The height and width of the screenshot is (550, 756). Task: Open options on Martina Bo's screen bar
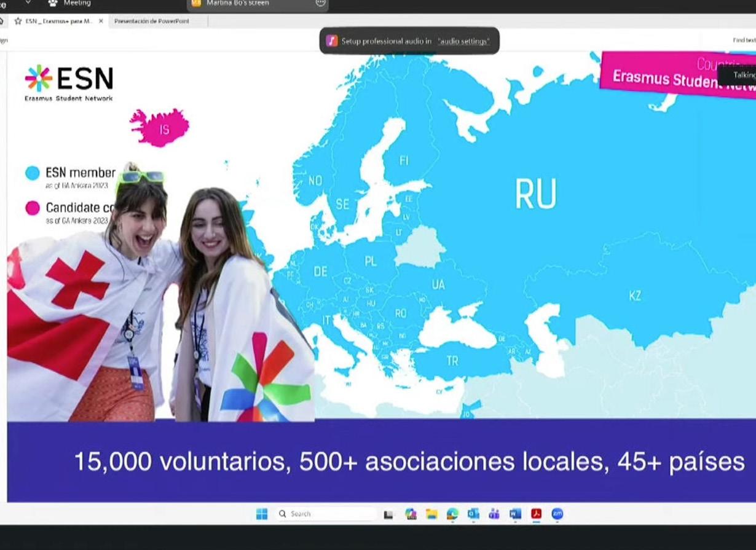point(320,3)
